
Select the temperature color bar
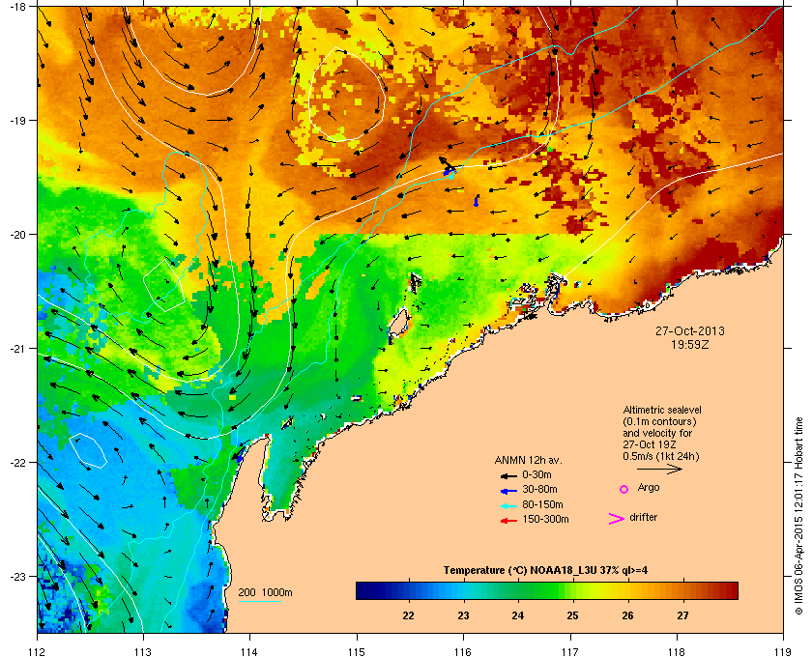(x=547, y=590)
